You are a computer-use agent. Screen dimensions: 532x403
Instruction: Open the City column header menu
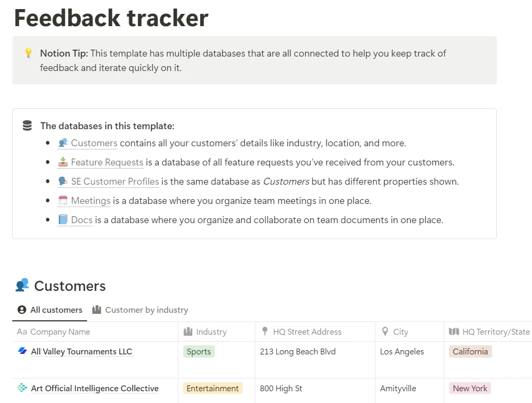pyautogui.click(x=410, y=331)
